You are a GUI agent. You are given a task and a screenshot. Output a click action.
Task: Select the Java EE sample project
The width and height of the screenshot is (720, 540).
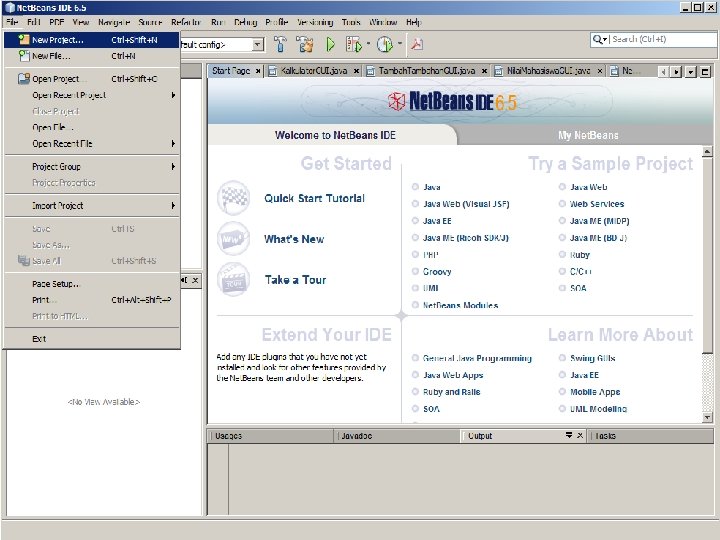point(437,221)
